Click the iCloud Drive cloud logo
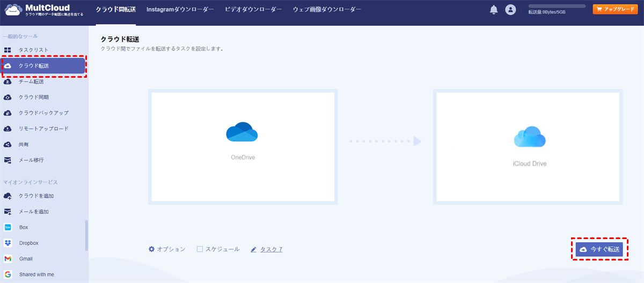This screenshot has height=283, width=644. pos(530,137)
